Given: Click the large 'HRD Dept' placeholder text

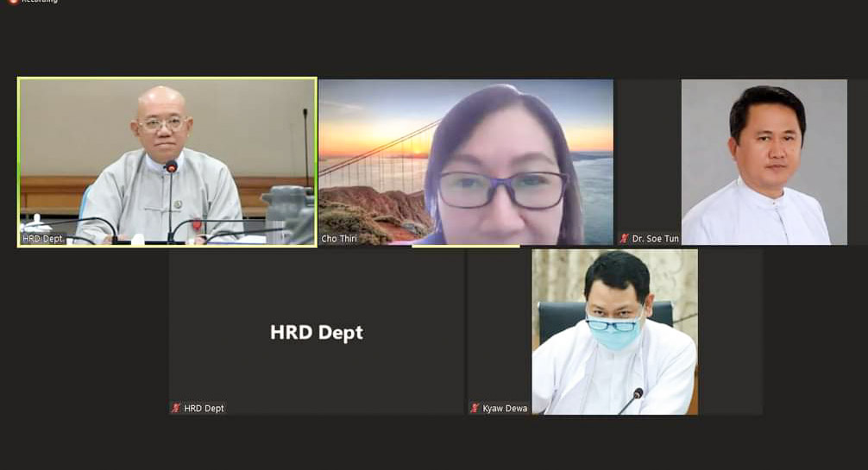Looking at the screenshot, I should point(317,332).
